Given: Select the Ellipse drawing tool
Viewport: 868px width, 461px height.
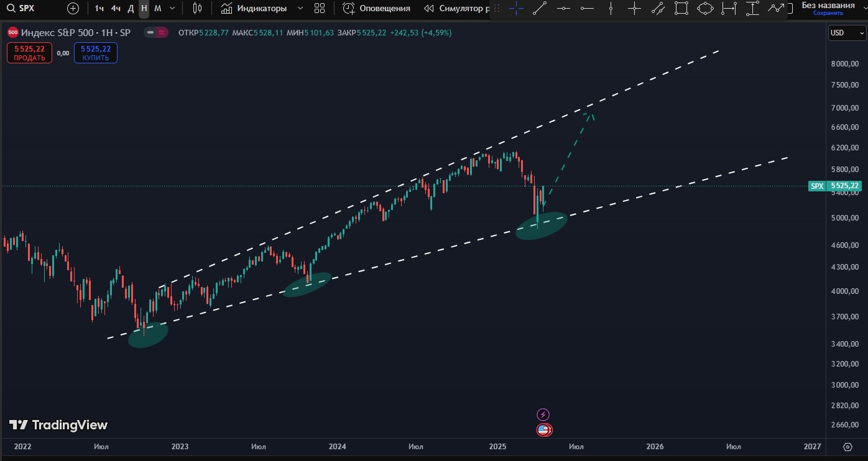Looking at the screenshot, I should [x=704, y=8].
